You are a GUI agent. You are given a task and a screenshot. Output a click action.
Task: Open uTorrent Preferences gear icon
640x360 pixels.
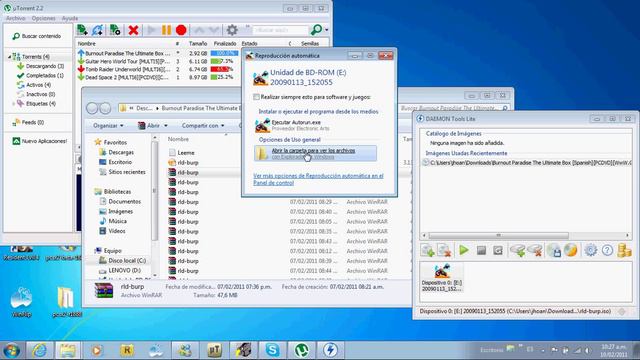click(x=232, y=30)
